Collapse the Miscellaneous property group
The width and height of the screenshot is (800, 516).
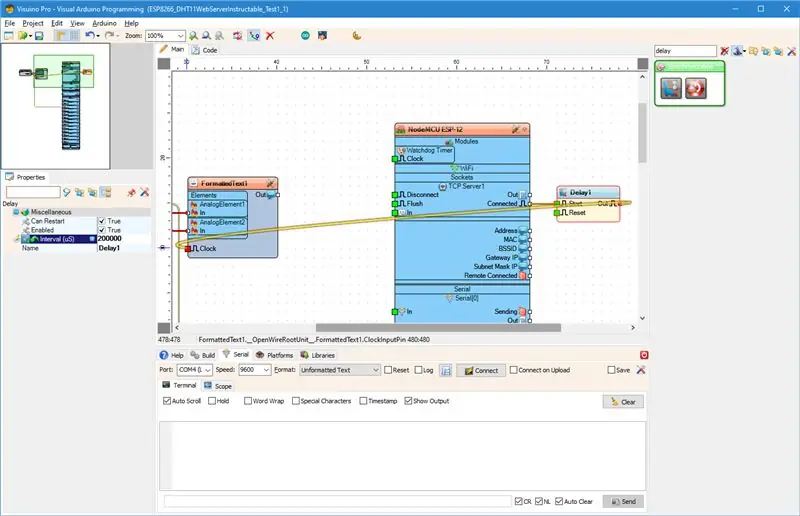[16, 212]
